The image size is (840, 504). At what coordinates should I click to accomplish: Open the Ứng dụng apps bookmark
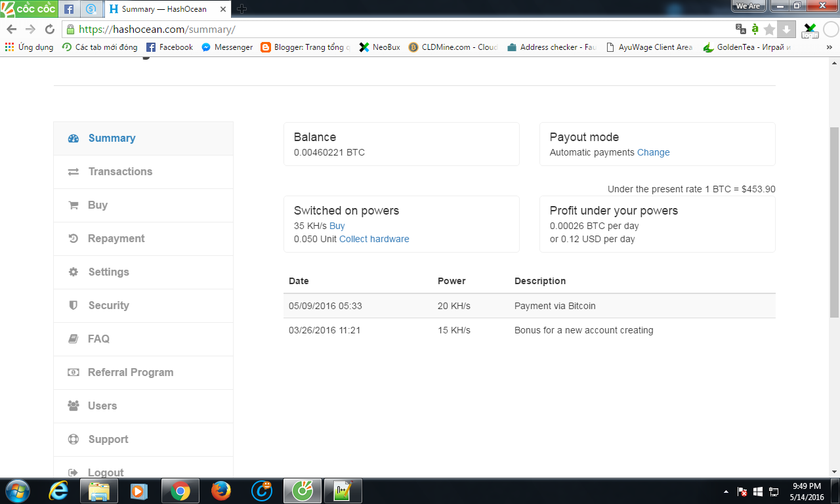(x=30, y=47)
